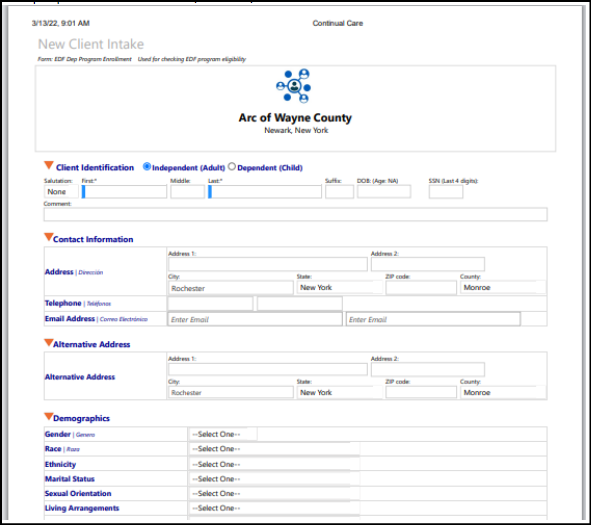Select the Dependent (Child) radio button
Viewport: 591px width, 525px height.
[x=232, y=167]
